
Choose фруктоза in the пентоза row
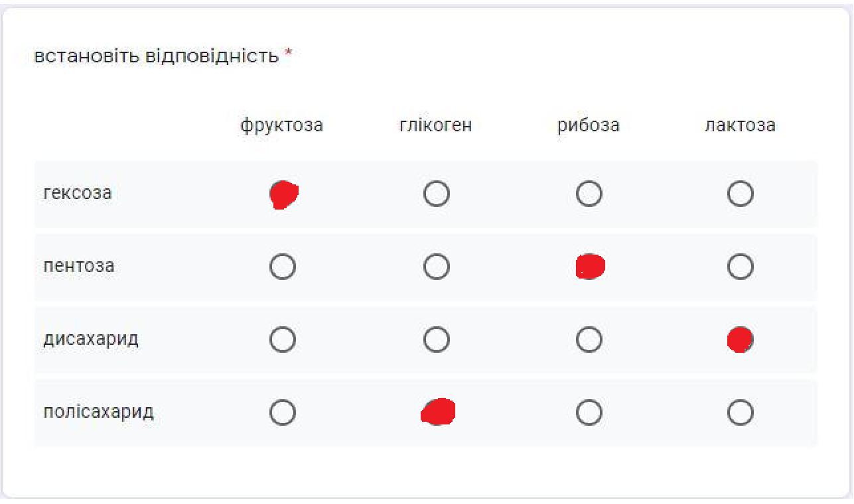[x=283, y=267]
